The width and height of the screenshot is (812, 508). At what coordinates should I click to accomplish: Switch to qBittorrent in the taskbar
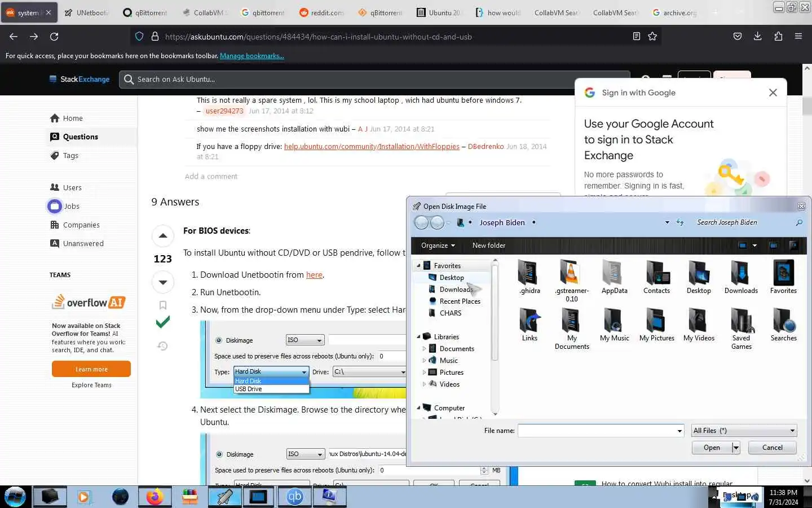[x=295, y=497]
